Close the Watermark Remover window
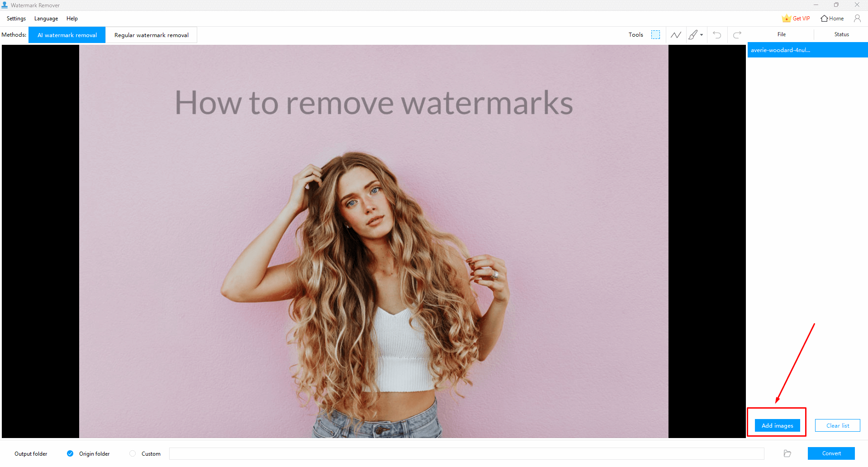868x467 pixels. point(857,5)
